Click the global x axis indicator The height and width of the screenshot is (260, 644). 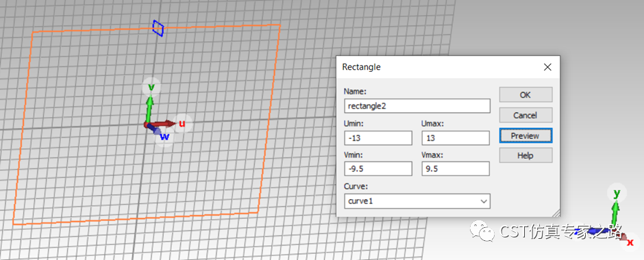[630, 242]
